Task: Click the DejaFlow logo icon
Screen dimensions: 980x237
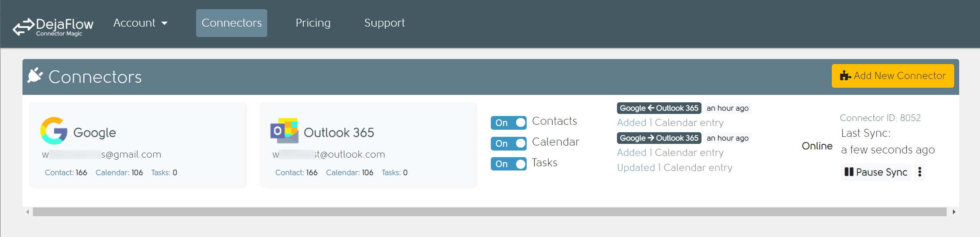Action: 23,27
